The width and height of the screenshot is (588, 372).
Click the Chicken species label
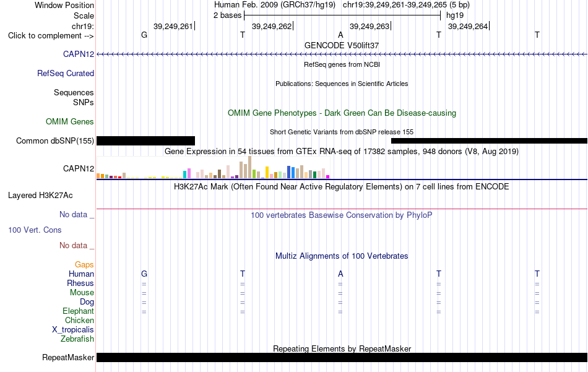pyautogui.click(x=79, y=321)
